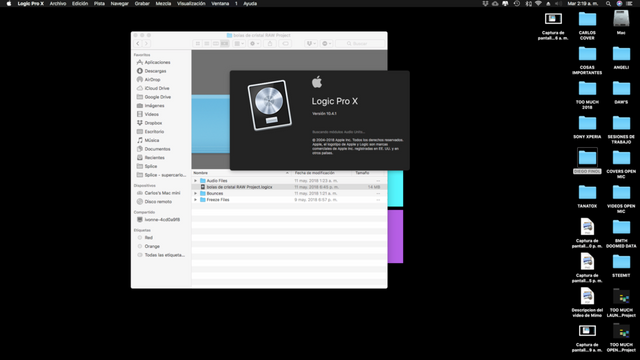The width and height of the screenshot is (640, 360).
Task: Switch Finder to column view
Action: 216,43
